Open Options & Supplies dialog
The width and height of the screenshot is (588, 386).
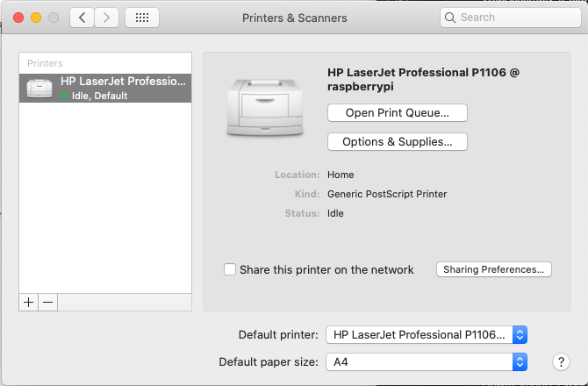(x=397, y=141)
